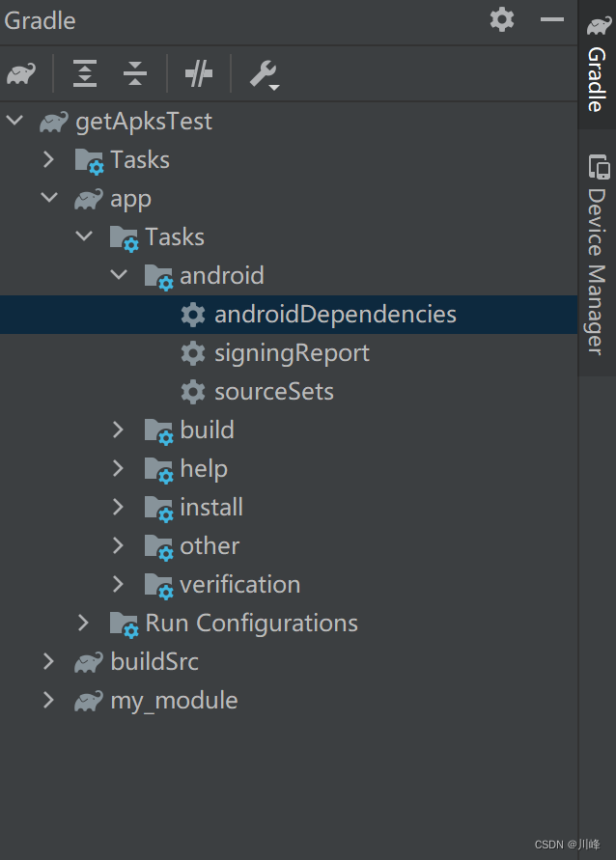Image resolution: width=616 pixels, height=860 pixels.
Task: Expand the help tasks folder
Action: pyautogui.click(x=118, y=468)
